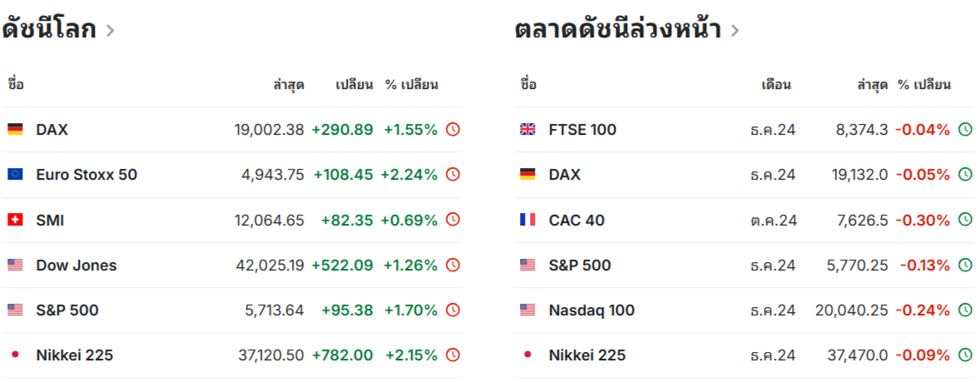Click the red clock icon in DAX row
Image resolution: width=980 pixels, height=382 pixels.
click(x=453, y=130)
